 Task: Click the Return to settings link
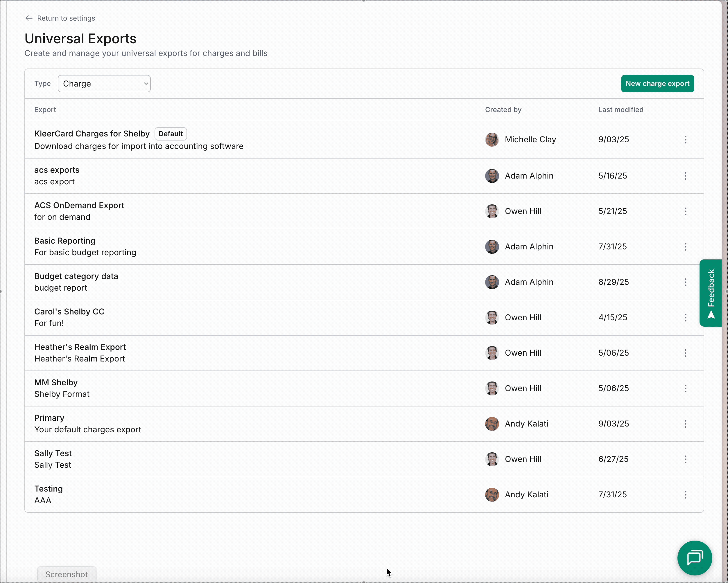(x=66, y=18)
